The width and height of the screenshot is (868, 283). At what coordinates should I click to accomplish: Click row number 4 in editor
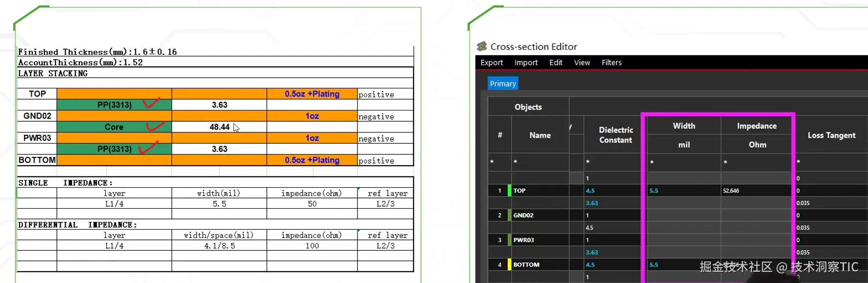[500, 264]
